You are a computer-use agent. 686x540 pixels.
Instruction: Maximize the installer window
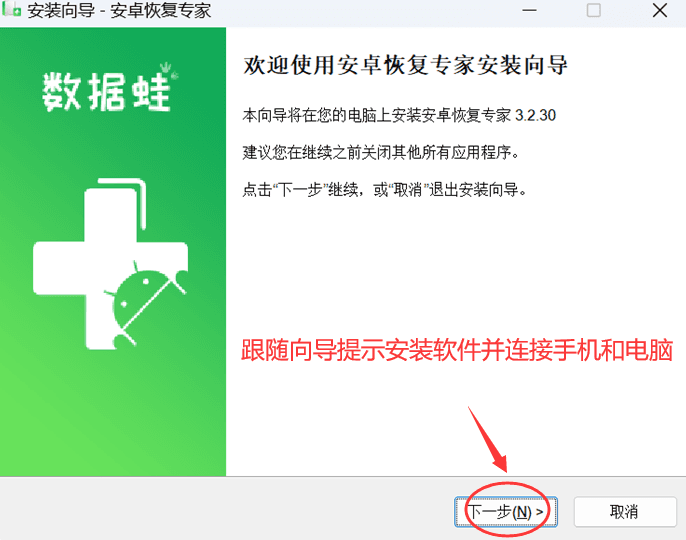point(594,10)
